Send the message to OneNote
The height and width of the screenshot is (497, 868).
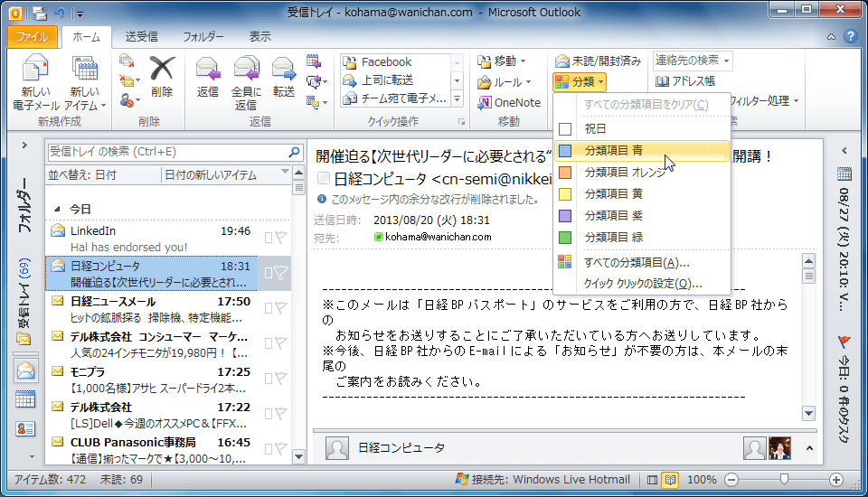(509, 102)
